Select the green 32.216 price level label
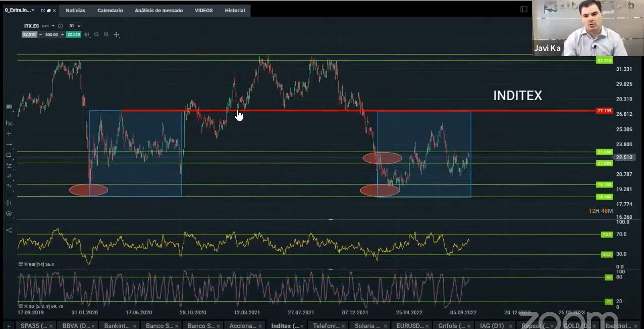 coord(604,61)
